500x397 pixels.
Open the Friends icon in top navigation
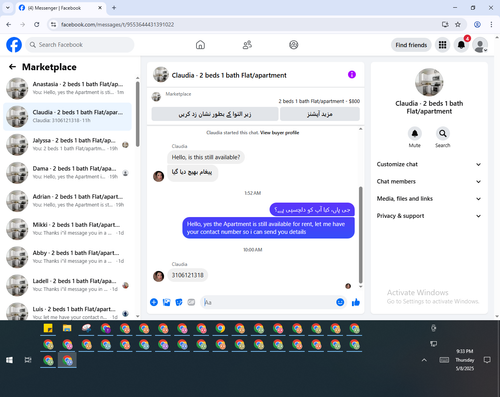(247, 45)
